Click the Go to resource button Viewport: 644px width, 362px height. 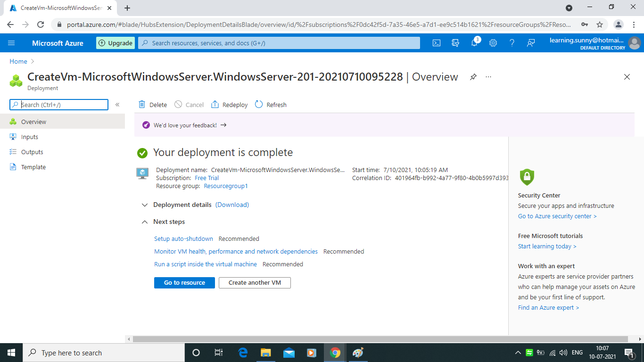(184, 282)
